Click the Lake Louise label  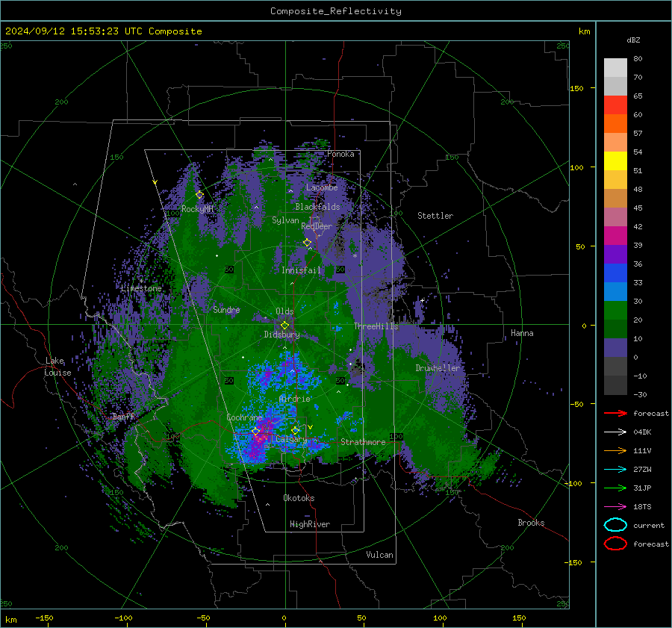coord(58,367)
